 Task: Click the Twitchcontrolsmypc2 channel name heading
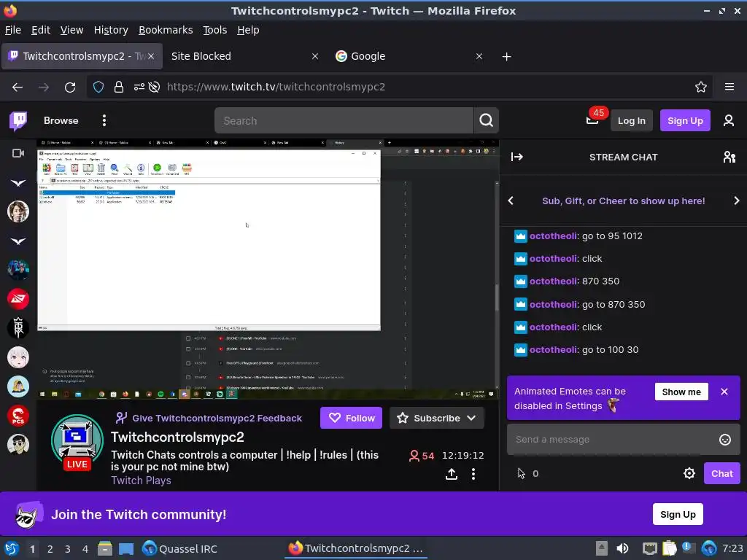click(x=177, y=437)
